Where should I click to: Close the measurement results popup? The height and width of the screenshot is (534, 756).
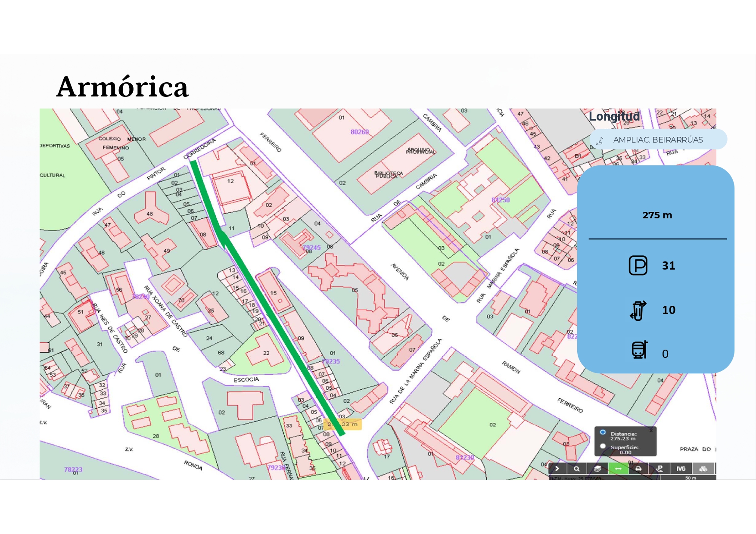tap(651, 430)
